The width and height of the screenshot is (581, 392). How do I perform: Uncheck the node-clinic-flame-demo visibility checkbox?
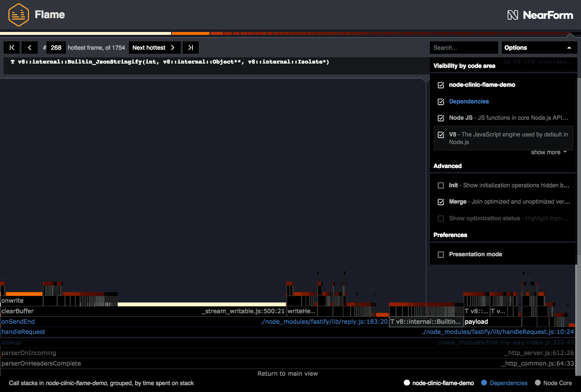pos(441,85)
